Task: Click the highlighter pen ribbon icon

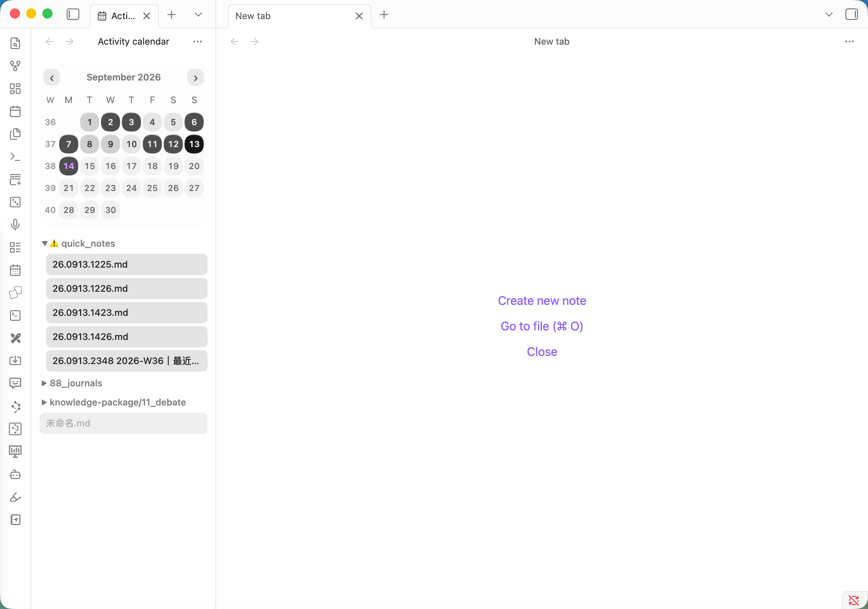Action: [x=15, y=497]
